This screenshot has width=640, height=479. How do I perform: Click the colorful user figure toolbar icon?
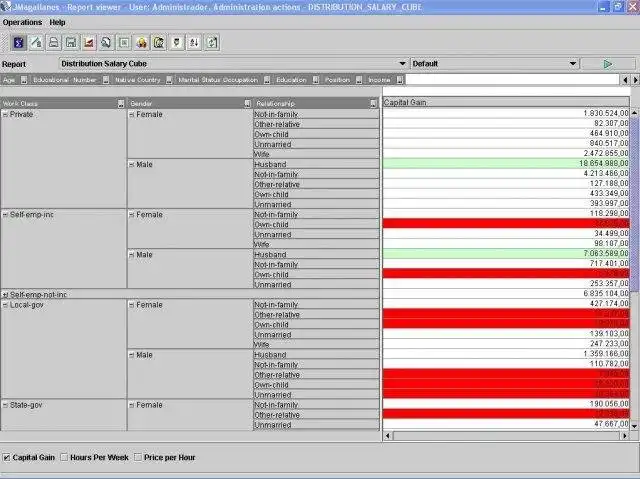pyautogui.click(x=141, y=42)
